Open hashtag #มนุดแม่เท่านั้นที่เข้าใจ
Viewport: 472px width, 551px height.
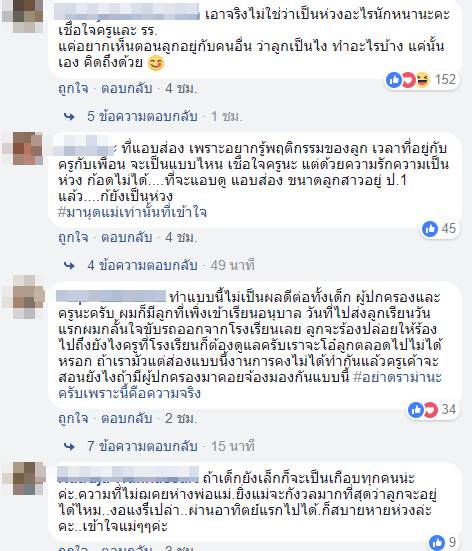click(132, 212)
